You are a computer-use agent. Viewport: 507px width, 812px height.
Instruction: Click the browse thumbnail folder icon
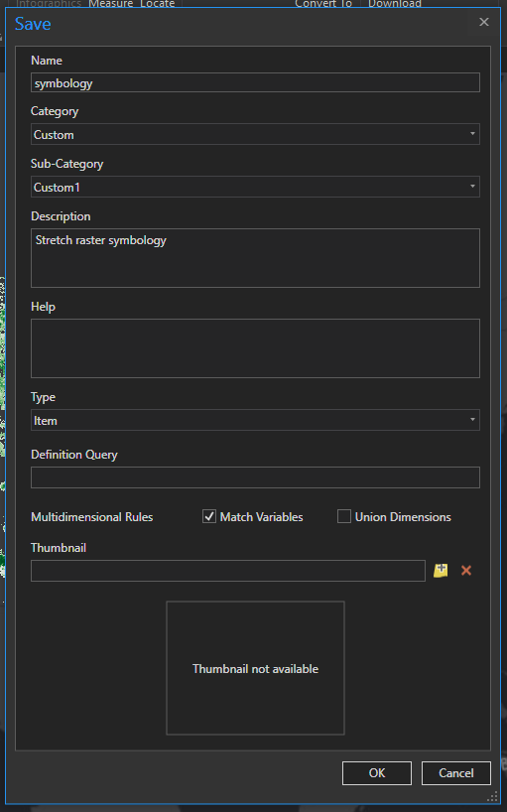(441, 571)
